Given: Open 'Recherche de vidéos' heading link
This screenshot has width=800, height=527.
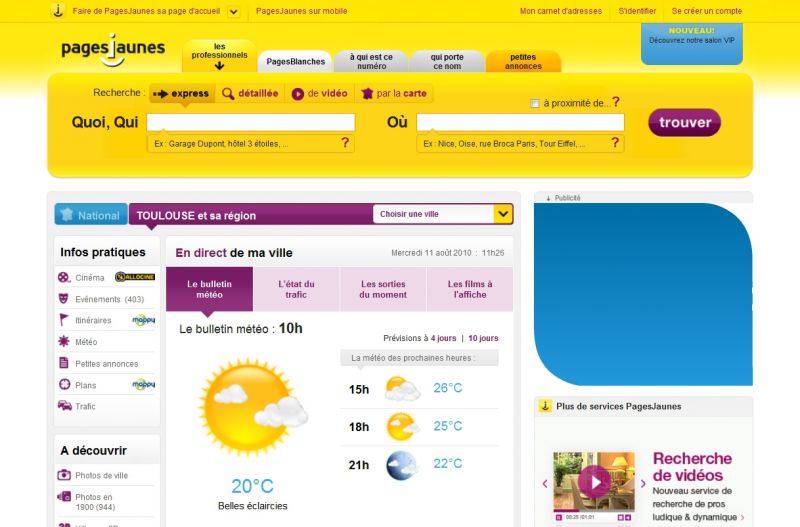Looking at the screenshot, I should 692,467.
